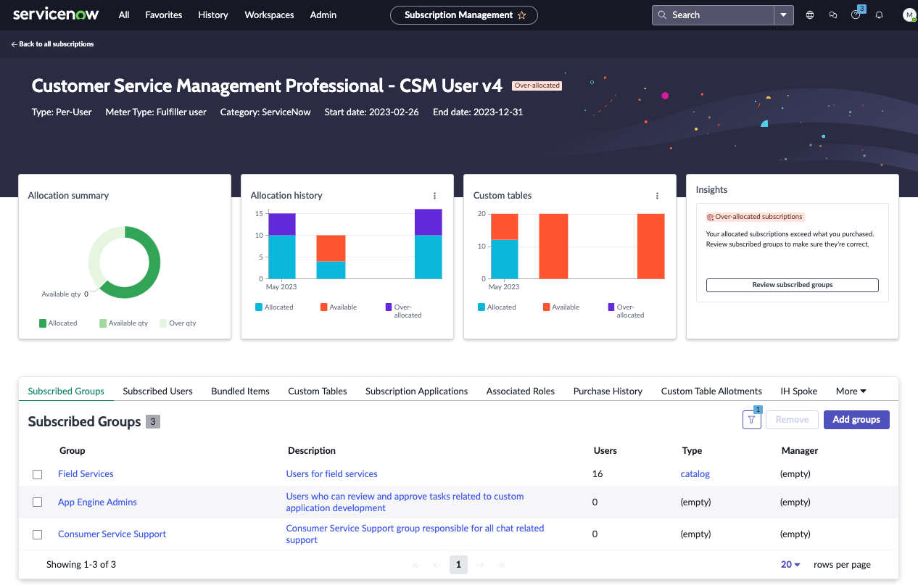Open the Consumer Service Support group link

pos(112,534)
